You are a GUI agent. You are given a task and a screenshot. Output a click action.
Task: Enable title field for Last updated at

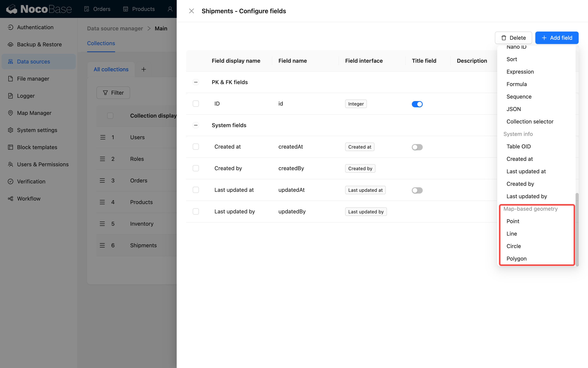tap(417, 190)
